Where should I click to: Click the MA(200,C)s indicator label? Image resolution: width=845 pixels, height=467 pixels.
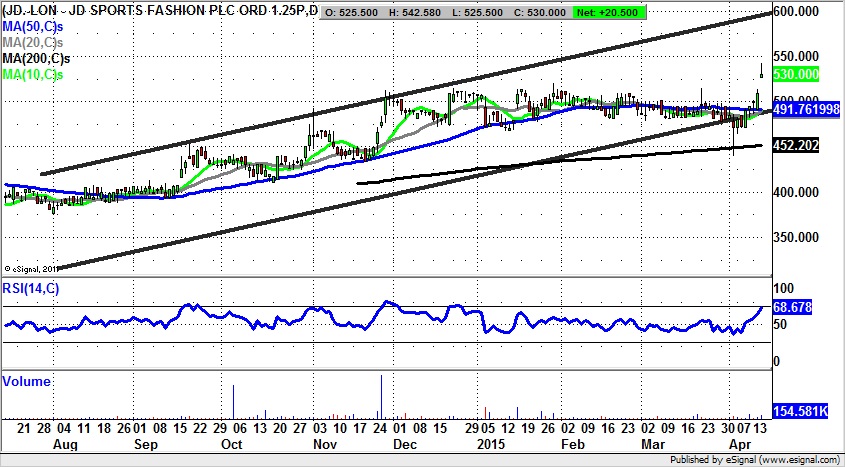pos(35,59)
